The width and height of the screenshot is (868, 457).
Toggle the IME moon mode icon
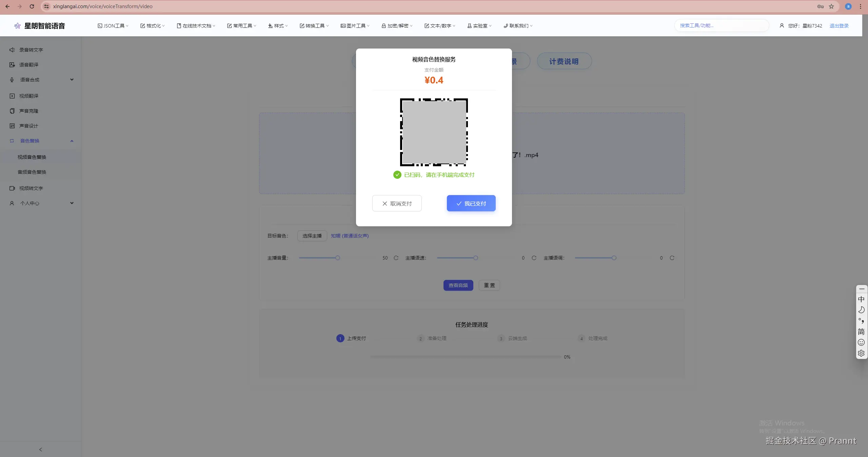[x=861, y=310]
